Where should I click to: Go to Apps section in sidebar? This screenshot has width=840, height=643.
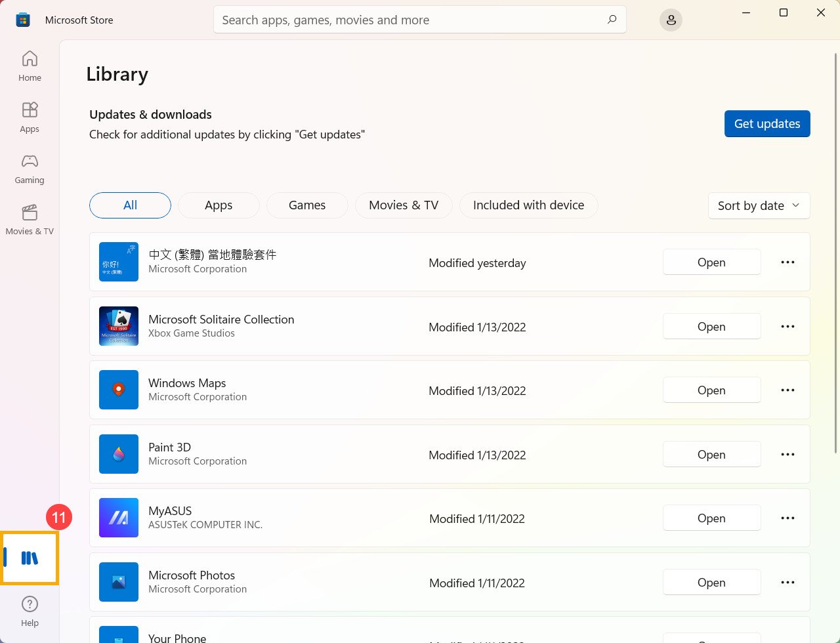click(30, 117)
